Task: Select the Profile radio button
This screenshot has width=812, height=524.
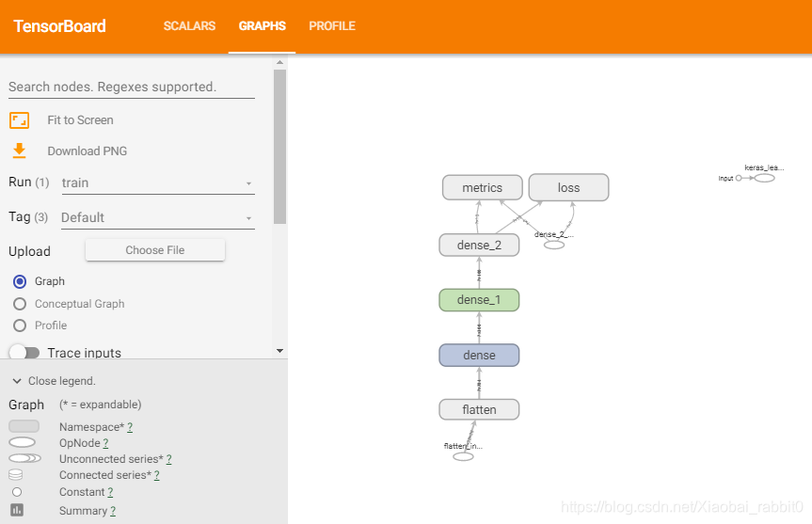Action: pyautogui.click(x=20, y=326)
